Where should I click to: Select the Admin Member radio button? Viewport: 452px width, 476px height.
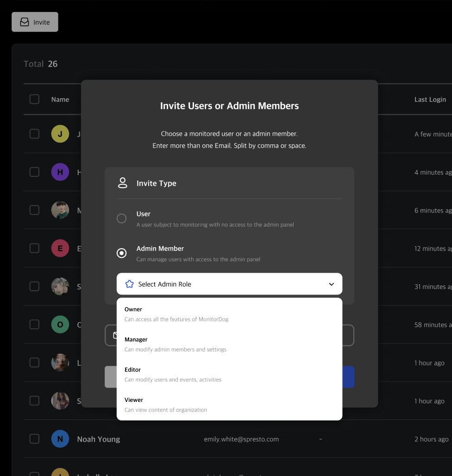point(121,253)
